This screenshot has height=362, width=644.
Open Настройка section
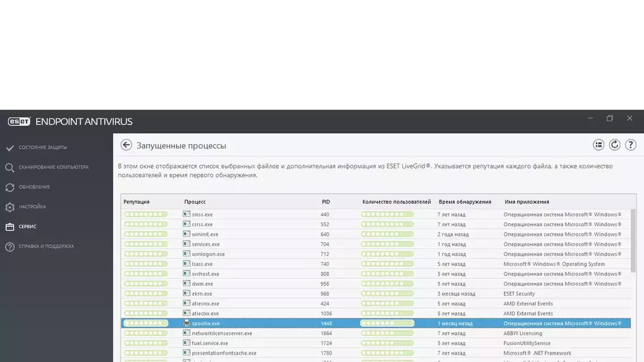click(x=32, y=206)
